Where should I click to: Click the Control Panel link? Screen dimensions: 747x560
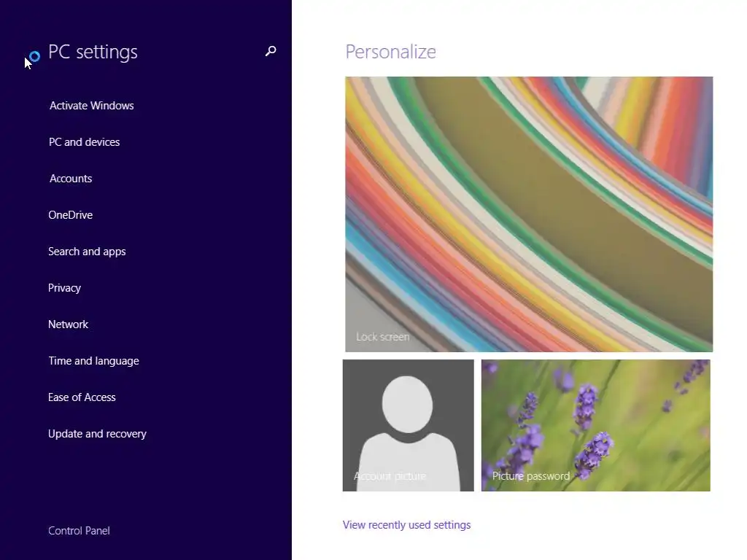tap(79, 531)
